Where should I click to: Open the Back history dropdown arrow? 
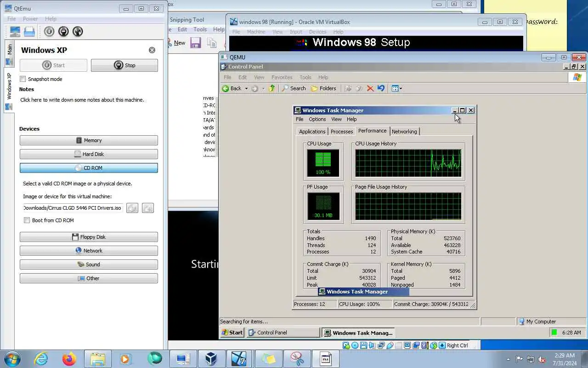click(246, 89)
